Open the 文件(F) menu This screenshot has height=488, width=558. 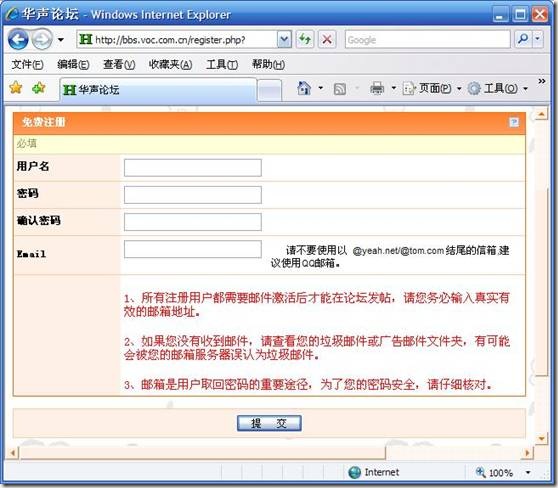(27, 65)
